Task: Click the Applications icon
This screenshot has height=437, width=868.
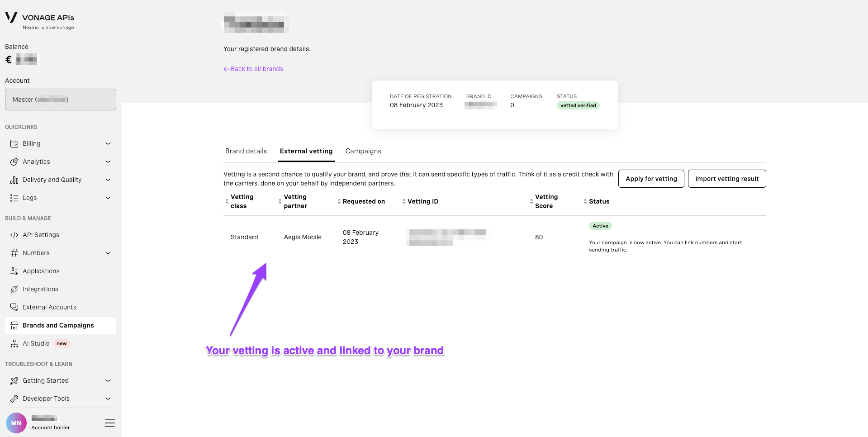Action: (14, 271)
